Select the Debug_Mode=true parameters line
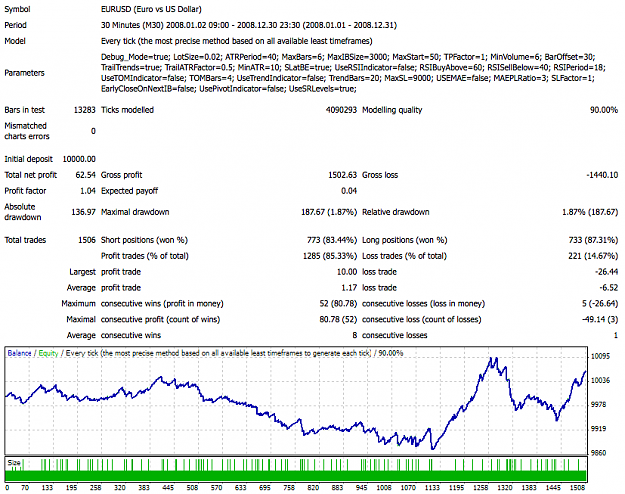This screenshot has width=625, height=494. (348, 57)
